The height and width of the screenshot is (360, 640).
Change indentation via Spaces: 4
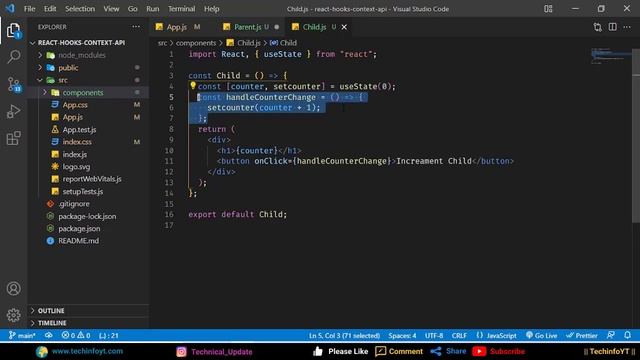(x=402, y=336)
